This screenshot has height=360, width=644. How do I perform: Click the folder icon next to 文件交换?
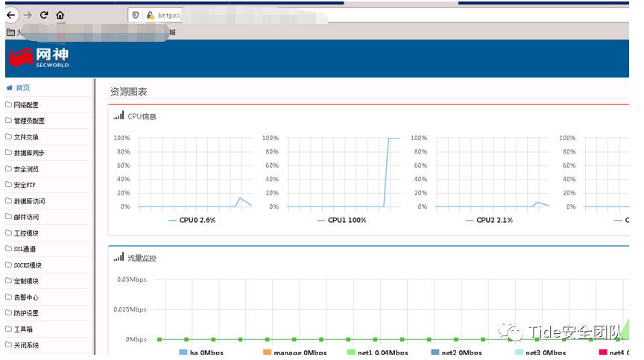tap(9, 136)
